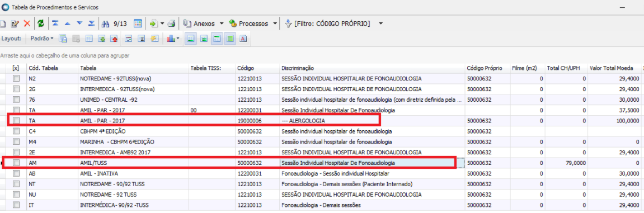Sort by the Tabela column header
Image resolution: width=644 pixels, height=213 pixels.
[133, 68]
